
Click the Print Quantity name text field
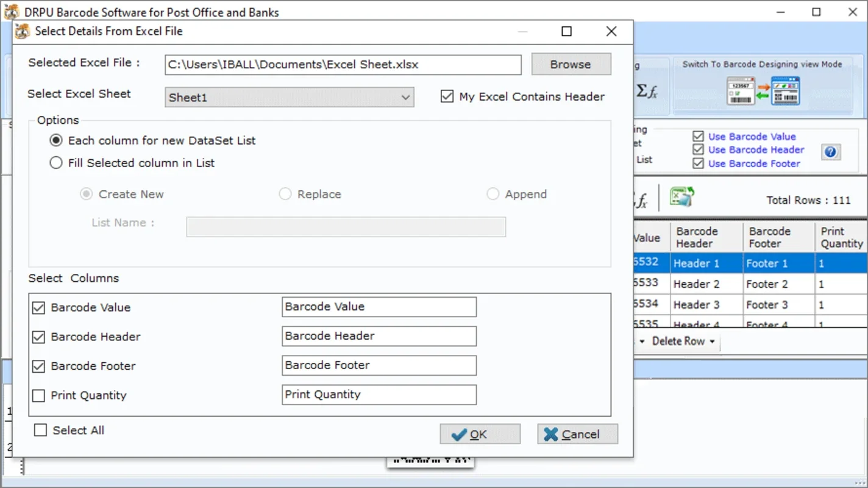(x=379, y=395)
